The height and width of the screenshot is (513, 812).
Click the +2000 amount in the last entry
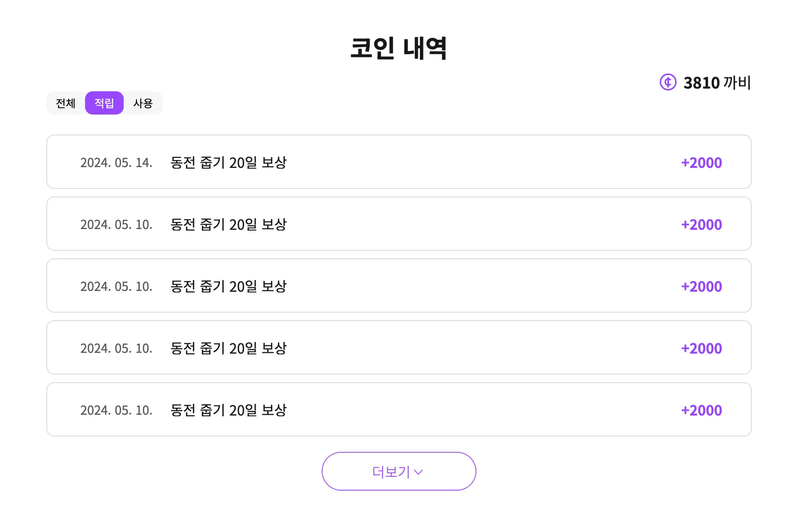(701, 410)
